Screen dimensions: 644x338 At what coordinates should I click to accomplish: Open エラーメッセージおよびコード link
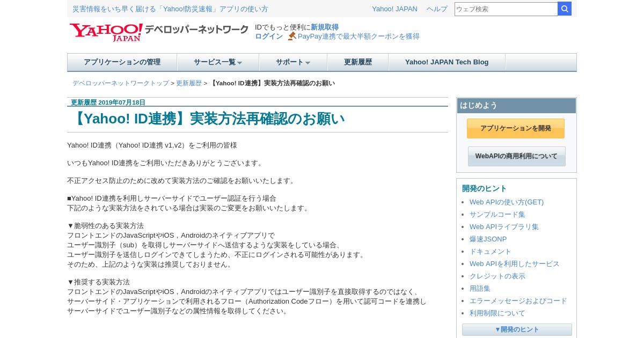point(518,301)
